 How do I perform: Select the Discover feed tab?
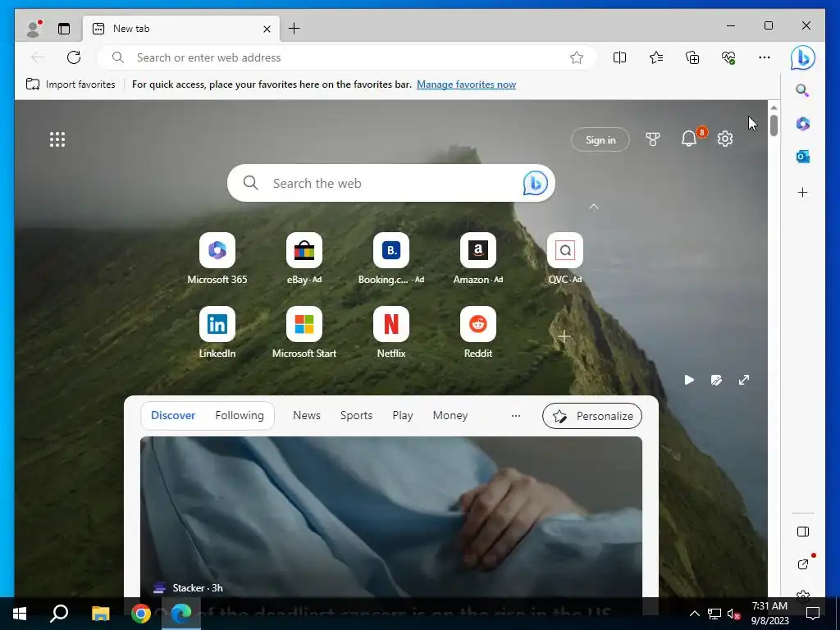173,415
